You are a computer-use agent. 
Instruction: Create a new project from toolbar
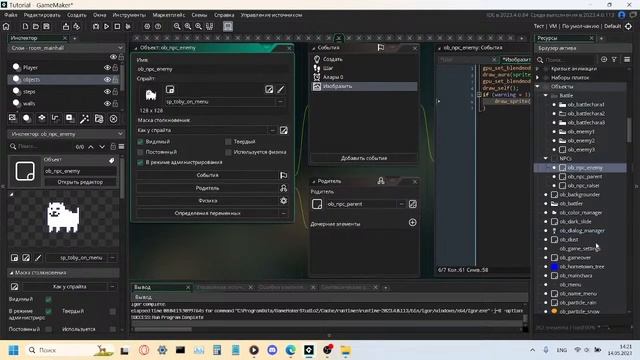coord(25,27)
